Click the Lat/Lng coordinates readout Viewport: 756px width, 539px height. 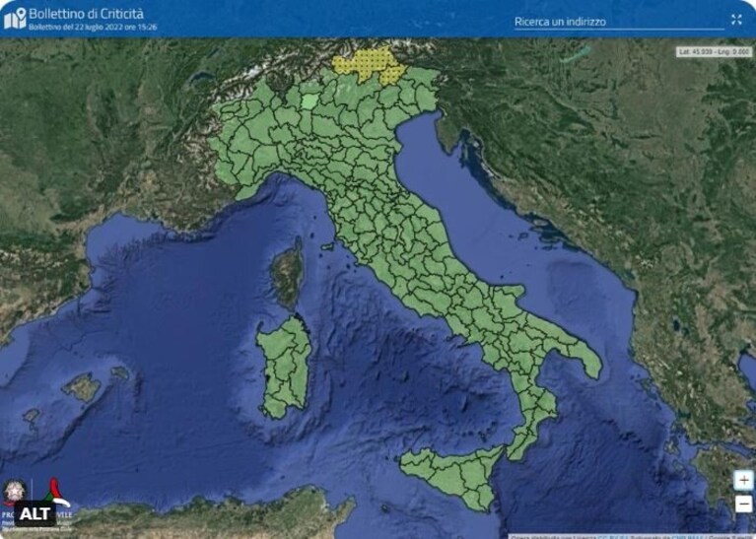coord(714,51)
